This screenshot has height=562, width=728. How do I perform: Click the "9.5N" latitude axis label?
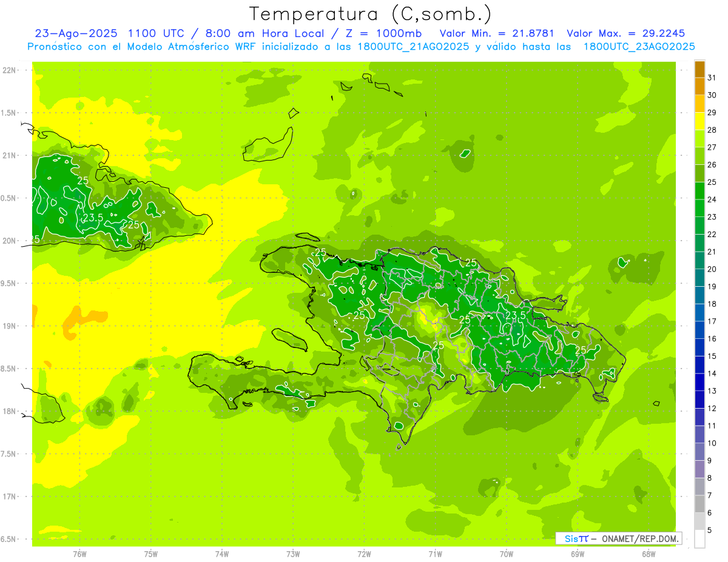point(9,283)
